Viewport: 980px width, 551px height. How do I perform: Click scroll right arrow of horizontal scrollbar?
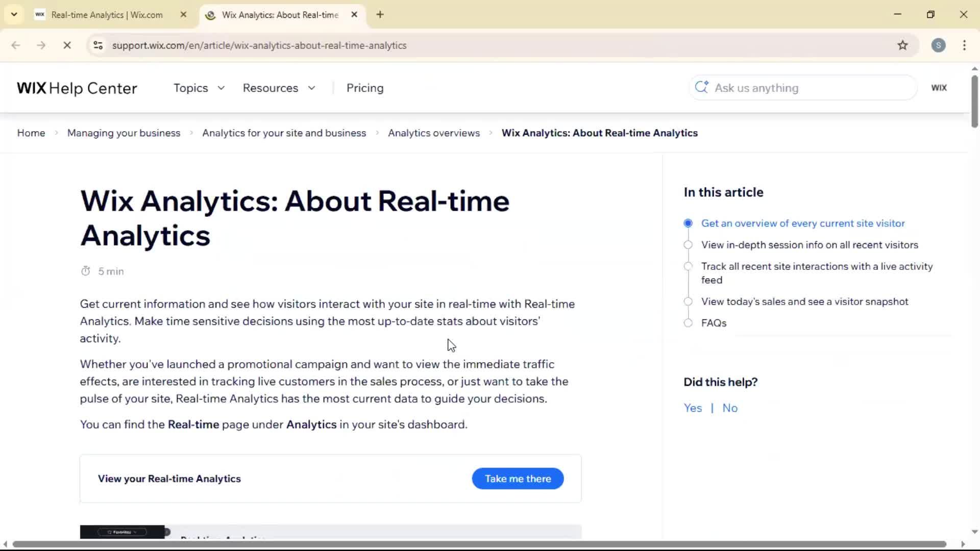pos(963,544)
